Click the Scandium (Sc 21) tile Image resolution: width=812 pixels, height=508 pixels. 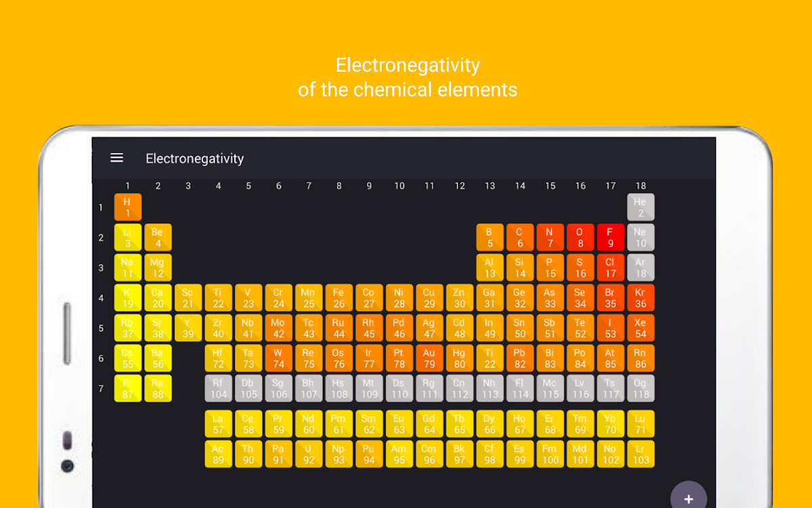187,298
